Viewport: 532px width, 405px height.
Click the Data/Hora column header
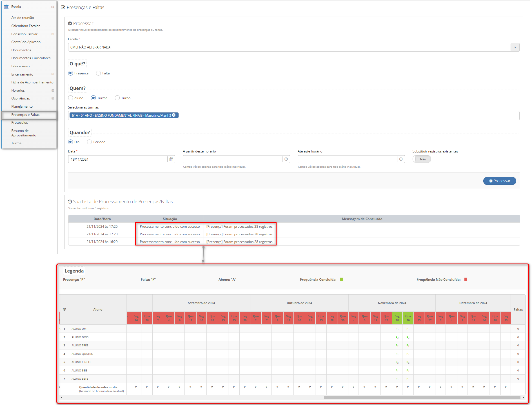click(x=102, y=219)
